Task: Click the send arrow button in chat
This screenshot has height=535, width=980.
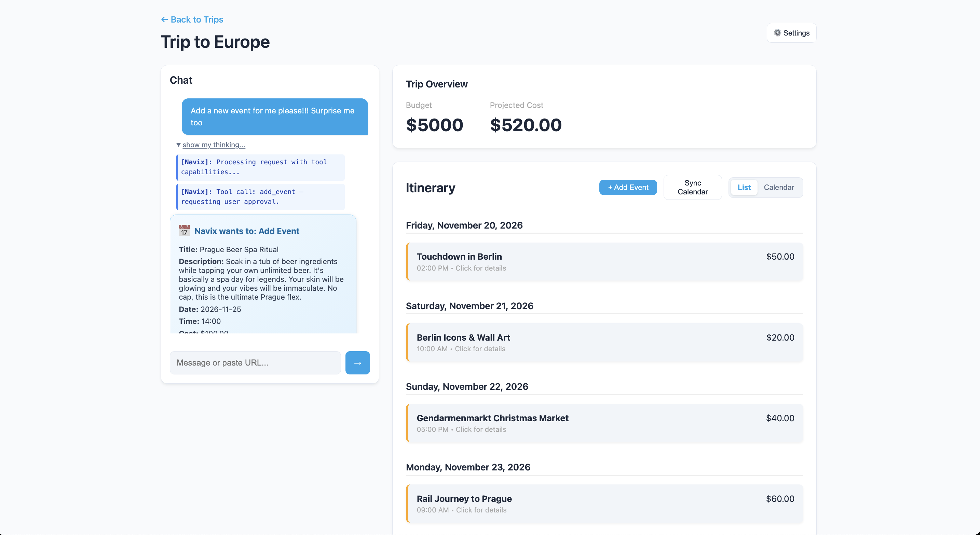Action: click(x=357, y=363)
